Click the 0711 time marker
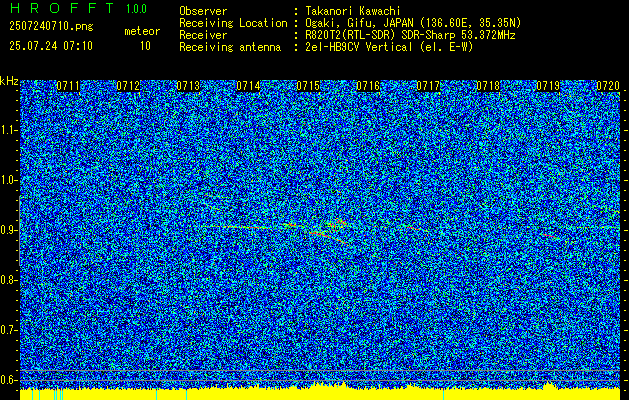The width and height of the screenshot is (629, 400). pos(68,86)
